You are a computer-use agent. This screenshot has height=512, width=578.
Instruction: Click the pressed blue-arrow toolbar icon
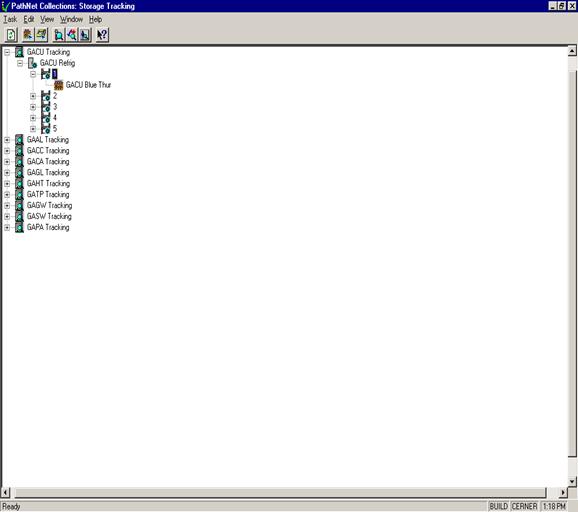(x=85, y=35)
